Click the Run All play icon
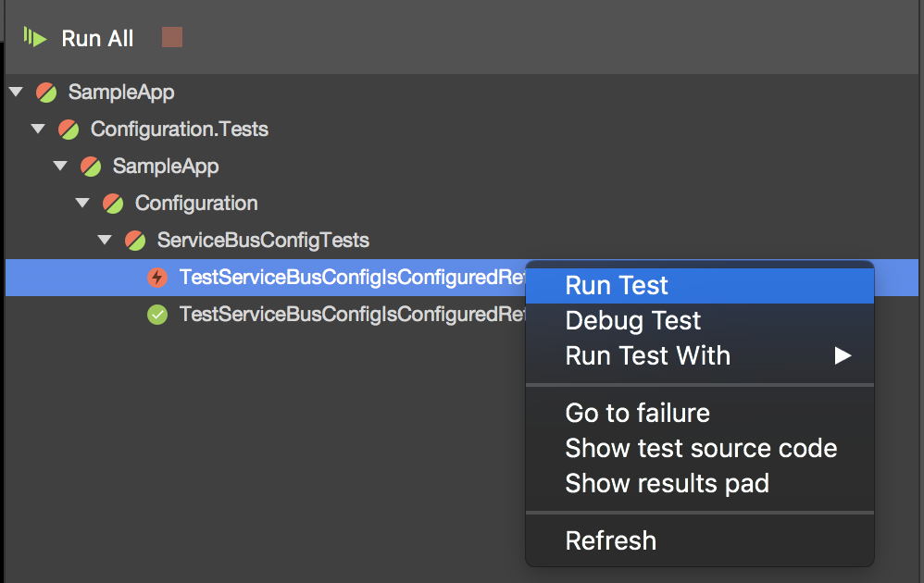This screenshot has height=583, width=924. [34, 38]
